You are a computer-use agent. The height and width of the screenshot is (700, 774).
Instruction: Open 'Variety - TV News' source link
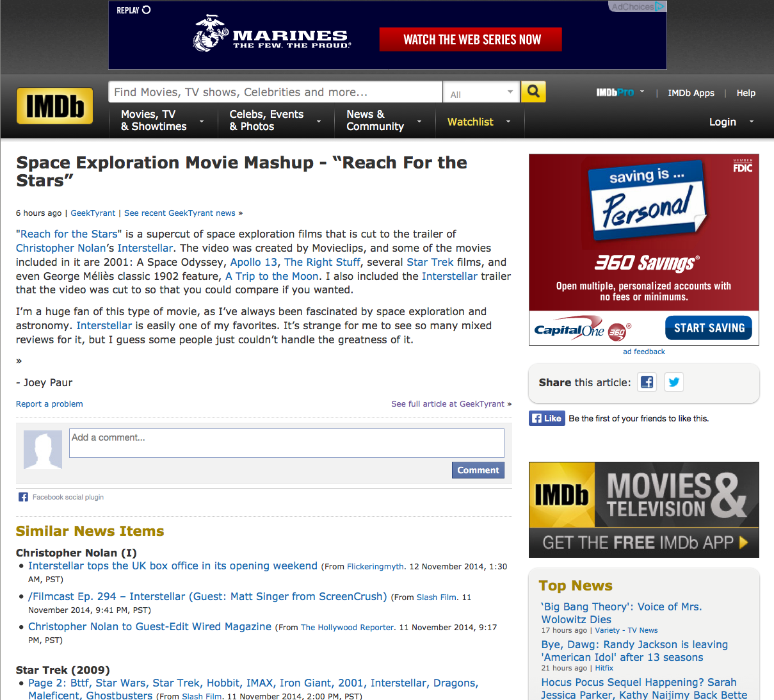(x=626, y=630)
